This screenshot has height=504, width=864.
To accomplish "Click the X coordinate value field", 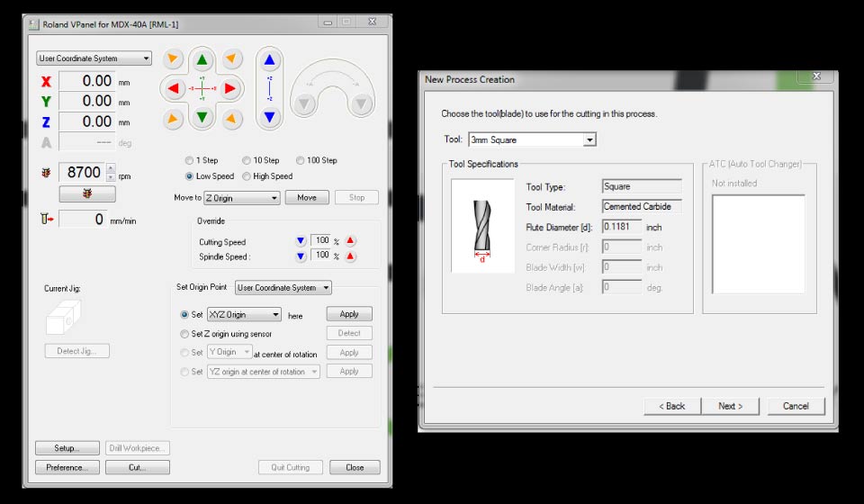I will (x=87, y=81).
